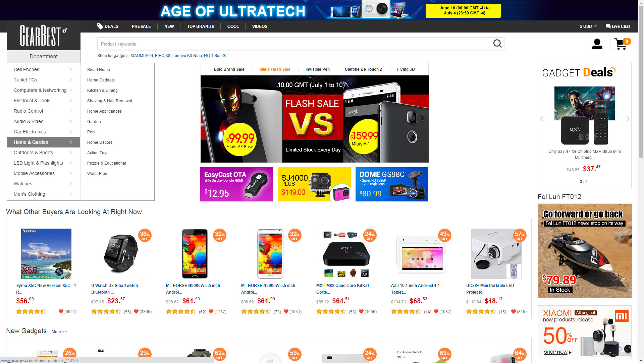Open the Syma X5C drone thumbnail

[46, 254]
